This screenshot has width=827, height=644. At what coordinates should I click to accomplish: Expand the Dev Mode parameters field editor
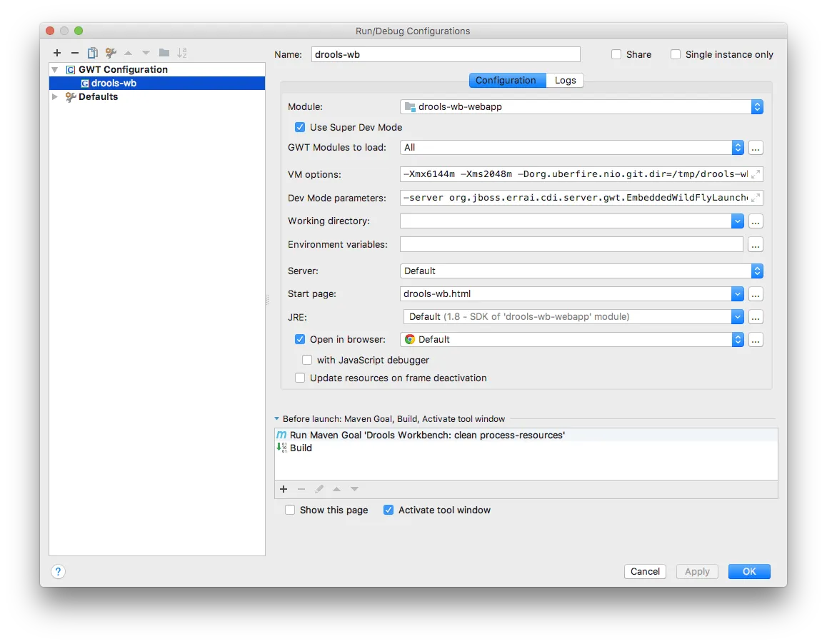click(x=756, y=198)
